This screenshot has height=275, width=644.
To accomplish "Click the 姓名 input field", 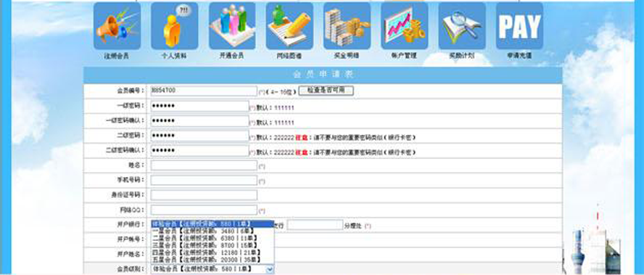I will point(204,165).
